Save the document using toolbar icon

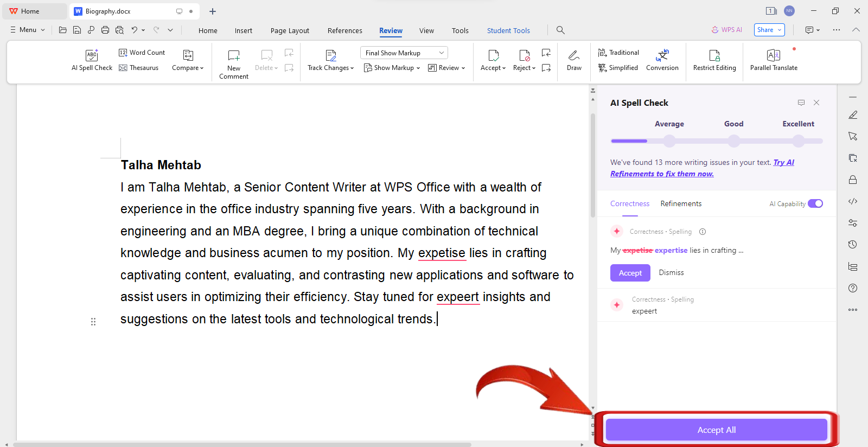tap(77, 30)
